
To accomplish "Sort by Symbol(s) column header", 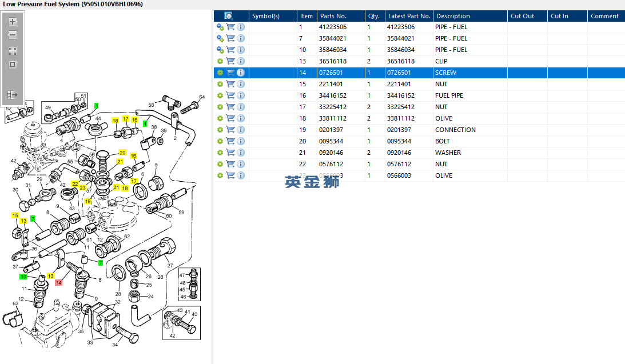I will click(273, 16).
